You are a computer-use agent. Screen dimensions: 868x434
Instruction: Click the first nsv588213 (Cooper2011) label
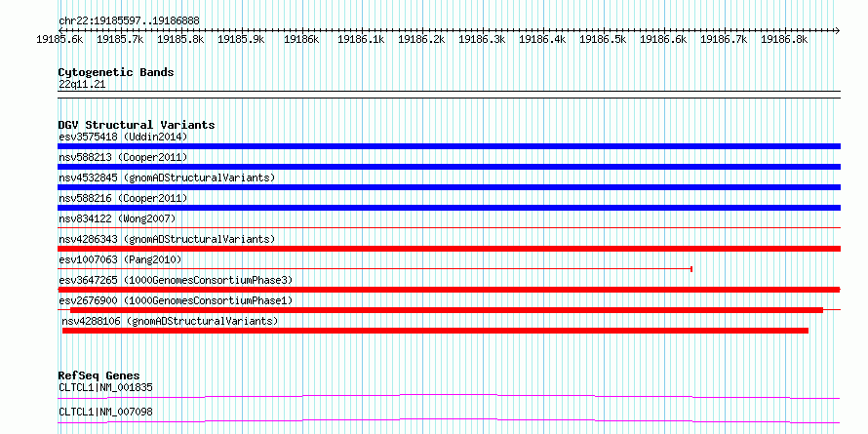(123, 157)
